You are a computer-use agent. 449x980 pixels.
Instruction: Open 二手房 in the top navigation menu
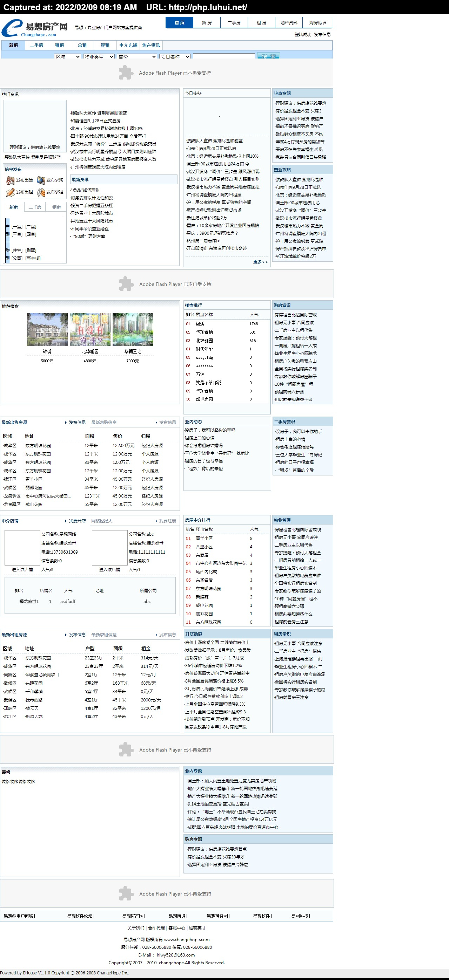(234, 23)
